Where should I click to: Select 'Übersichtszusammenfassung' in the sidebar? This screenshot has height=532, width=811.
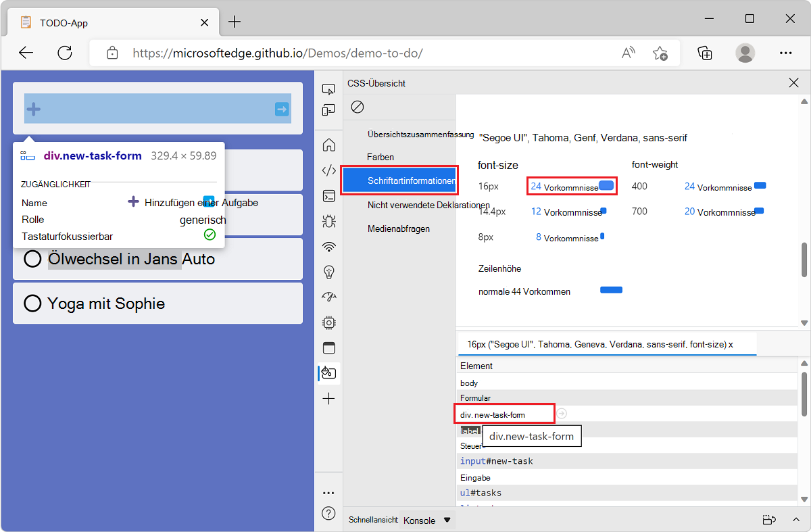(405, 135)
